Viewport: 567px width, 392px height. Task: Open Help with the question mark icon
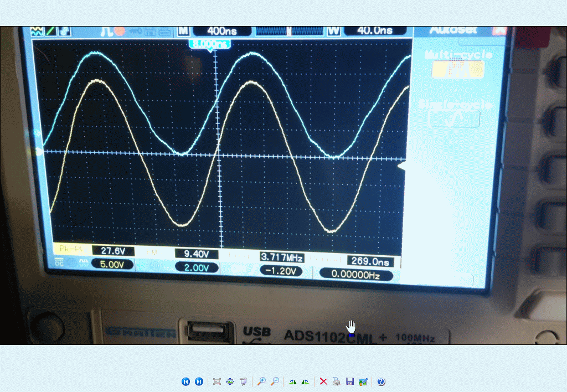click(x=381, y=381)
